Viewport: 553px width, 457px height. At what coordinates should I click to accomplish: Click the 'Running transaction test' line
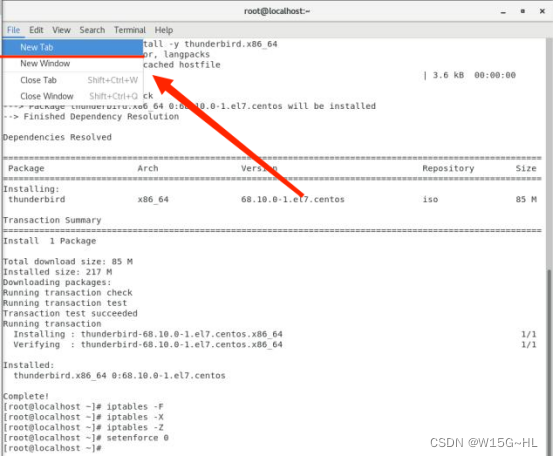(65, 303)
